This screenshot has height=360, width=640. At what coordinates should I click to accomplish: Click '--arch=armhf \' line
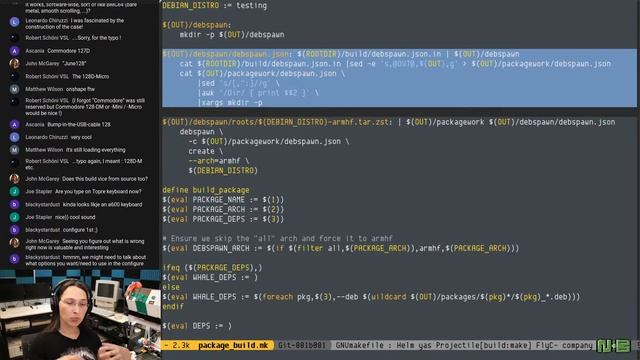(218, 161)
